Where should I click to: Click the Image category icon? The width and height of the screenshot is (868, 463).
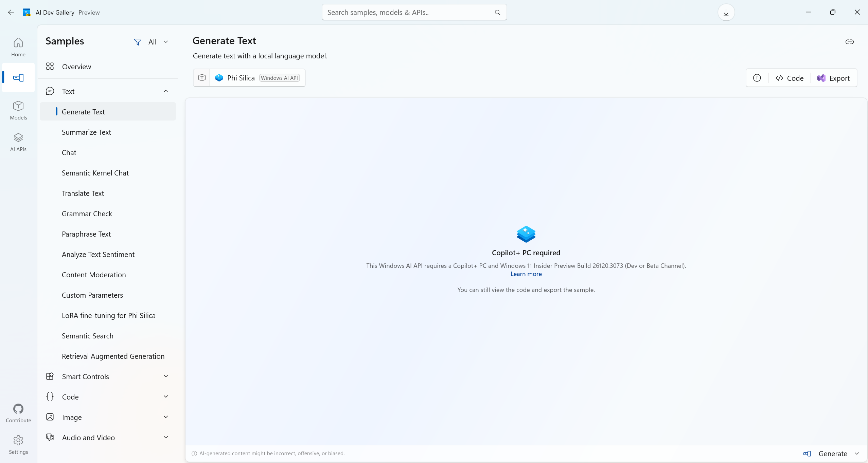(50, 417)
